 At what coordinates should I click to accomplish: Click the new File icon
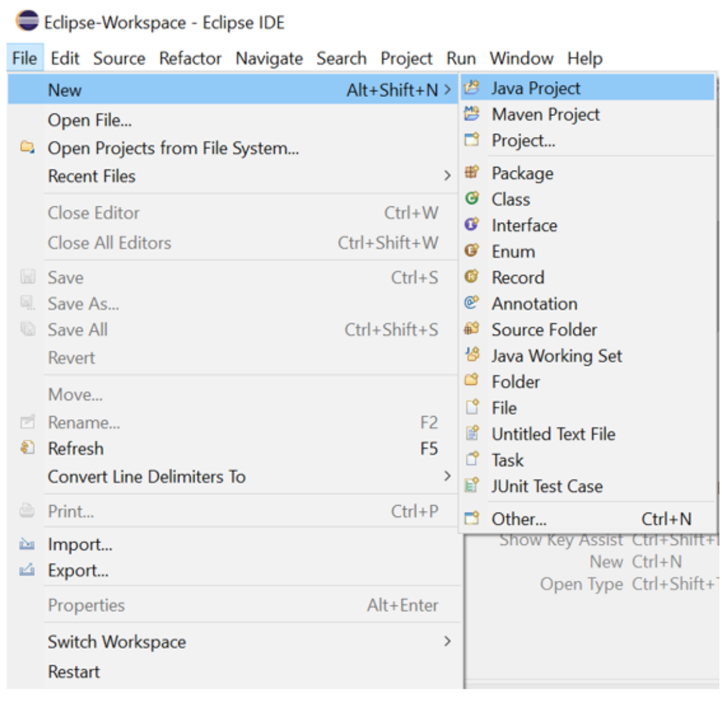[471, 407]
